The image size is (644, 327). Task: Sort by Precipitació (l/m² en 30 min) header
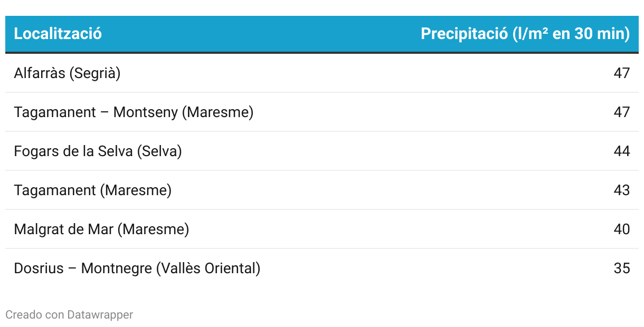coord(525,34)
